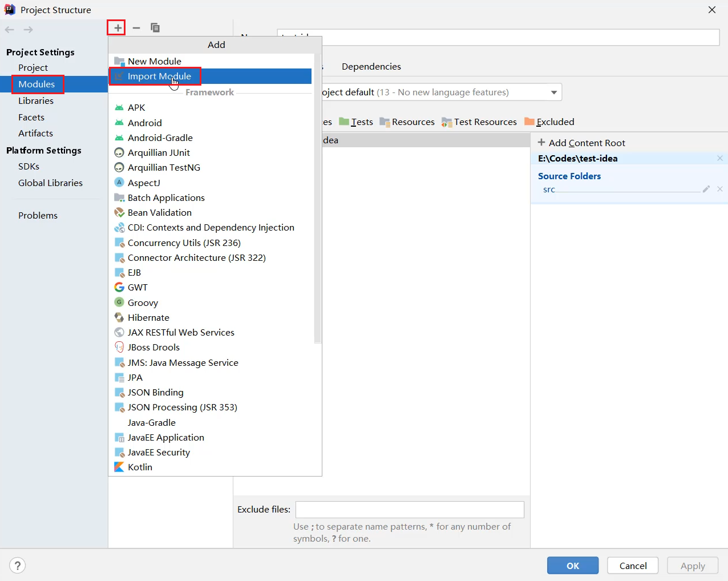Click Add Content Root link
The image size is (728, 581).
point(581,143)
